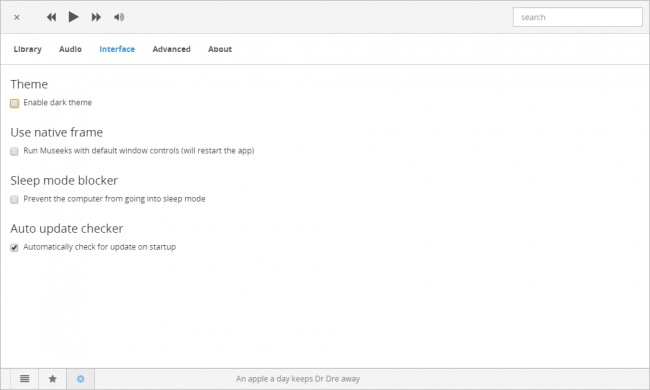
Task: Click the 'Enable dark theme' label
Action: click(58, 102)
